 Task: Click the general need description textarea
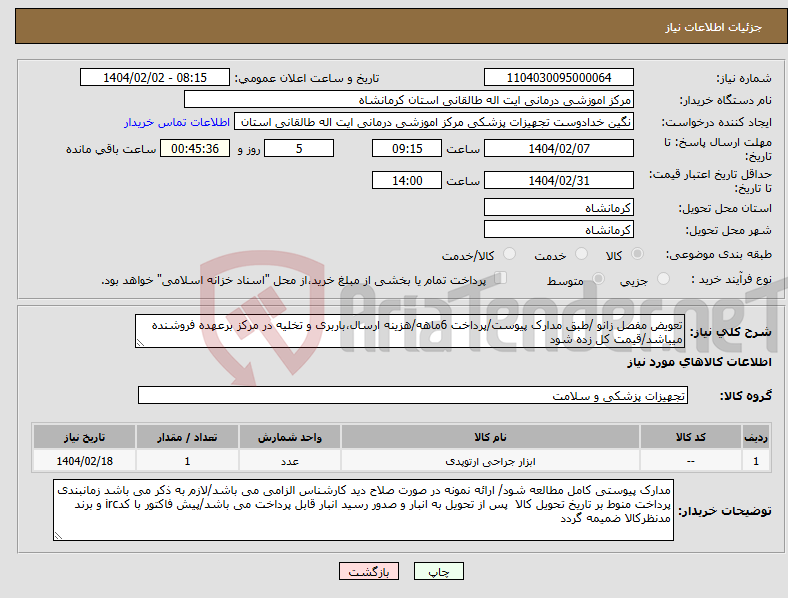(x=409, y=332)
